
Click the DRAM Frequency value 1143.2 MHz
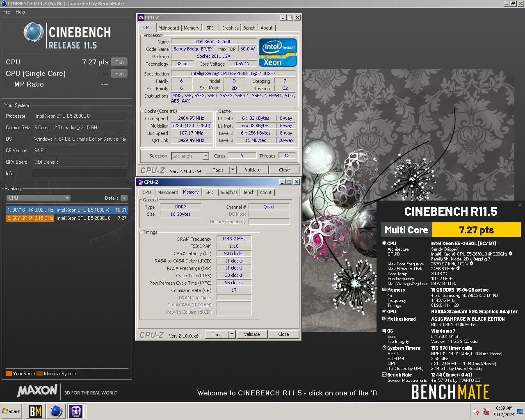(x=234, y=239)
